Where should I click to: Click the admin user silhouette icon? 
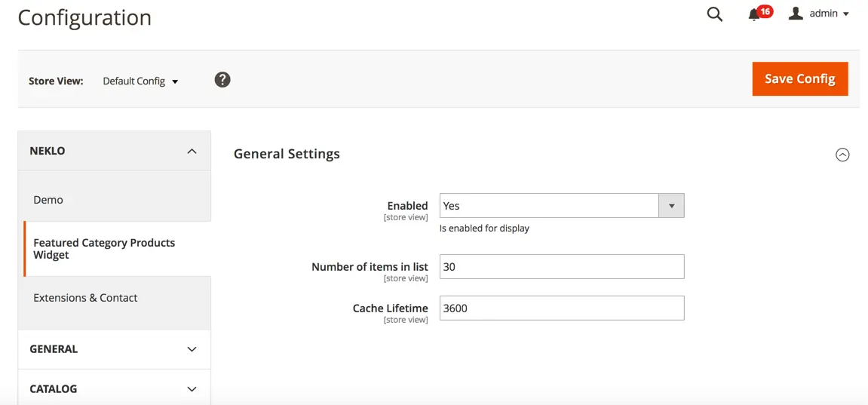796,14
